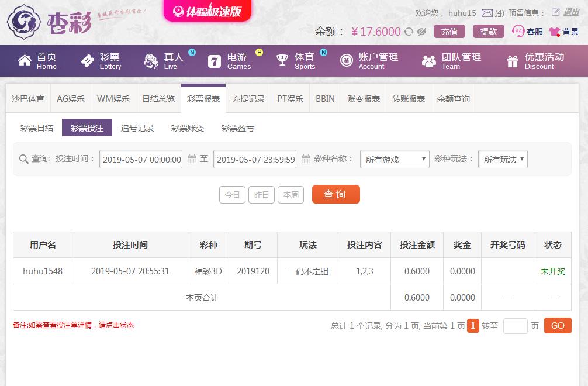Toggle balance visibility with the eye icon
The height and width of the screenshot is (386, 588).
(421, 32)
